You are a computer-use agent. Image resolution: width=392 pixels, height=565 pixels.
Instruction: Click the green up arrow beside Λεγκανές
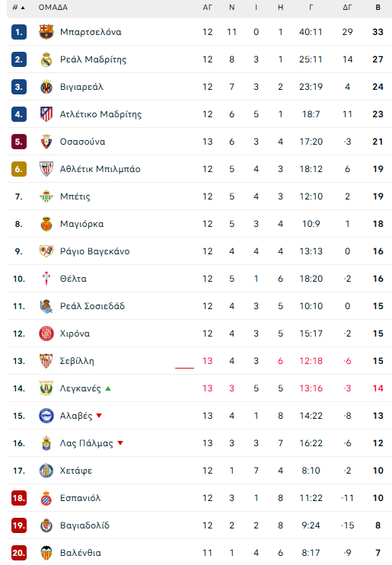point(108,388)
